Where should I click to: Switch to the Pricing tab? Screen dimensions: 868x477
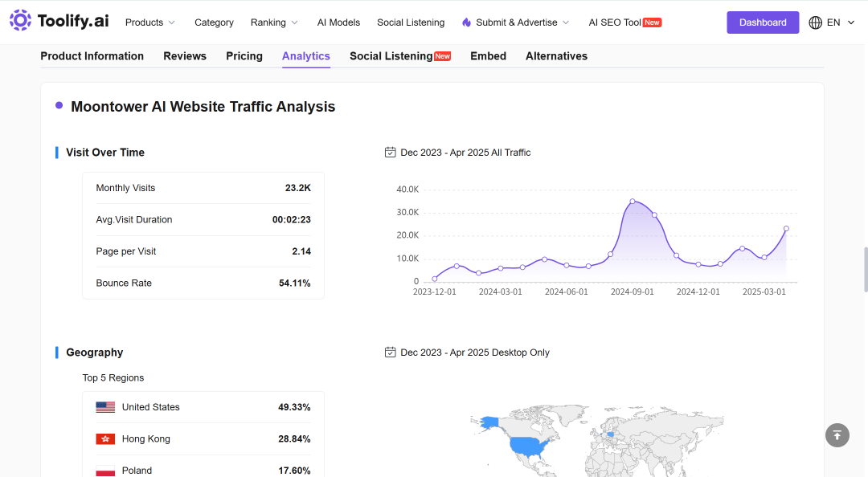click(x=244, y=56)
